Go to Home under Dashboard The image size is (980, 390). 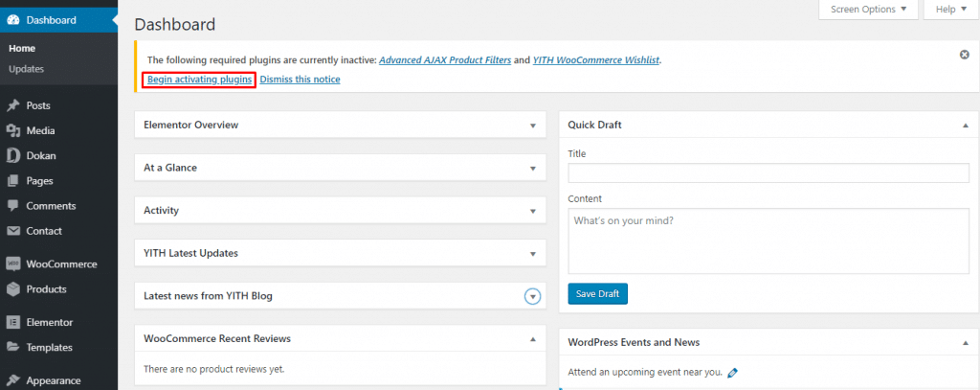coord(22,48)
